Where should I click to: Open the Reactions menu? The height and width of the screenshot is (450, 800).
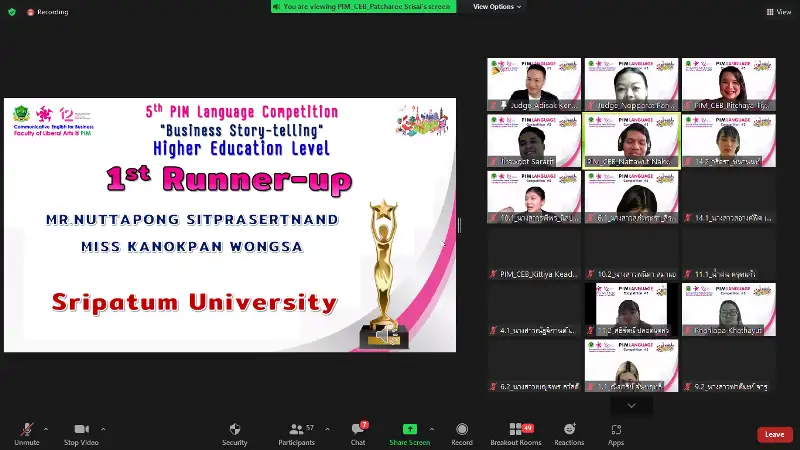point(569,429)
